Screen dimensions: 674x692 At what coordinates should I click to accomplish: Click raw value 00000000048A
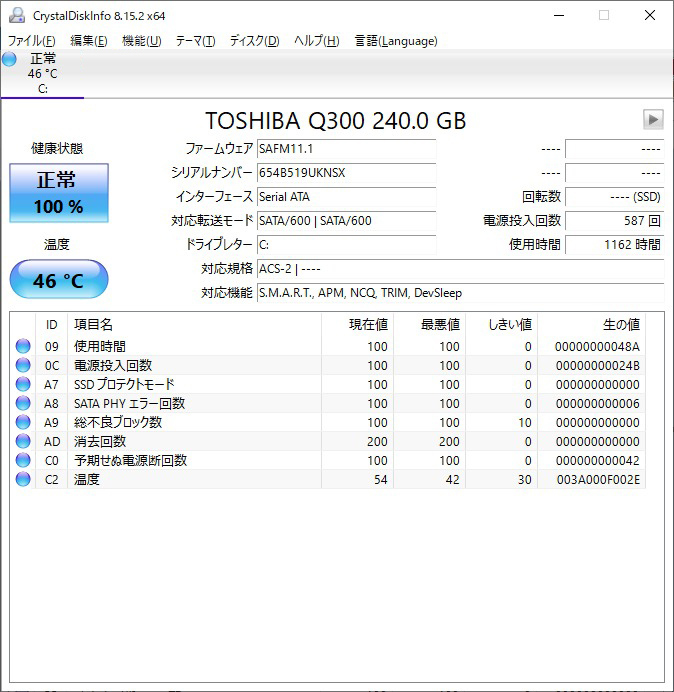[597, 347]
